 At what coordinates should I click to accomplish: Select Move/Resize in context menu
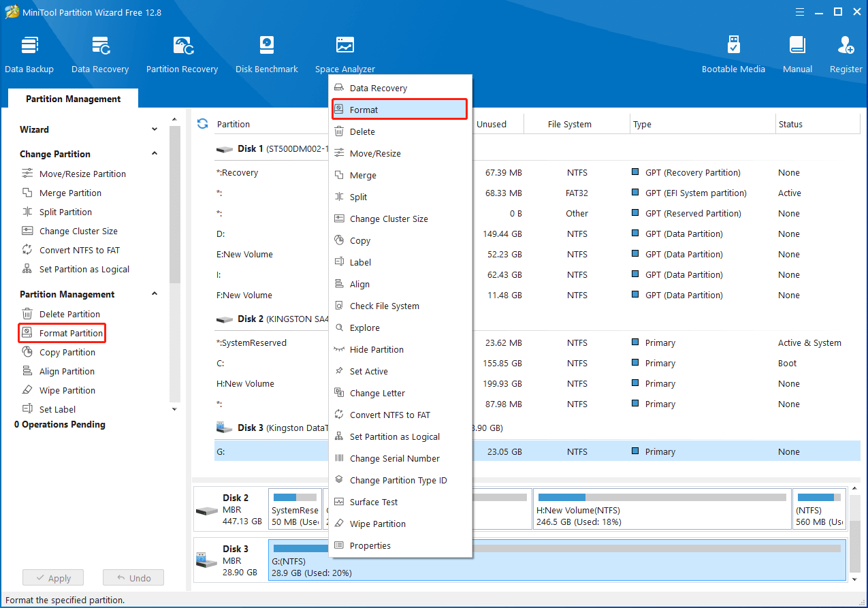coord(400,153)
